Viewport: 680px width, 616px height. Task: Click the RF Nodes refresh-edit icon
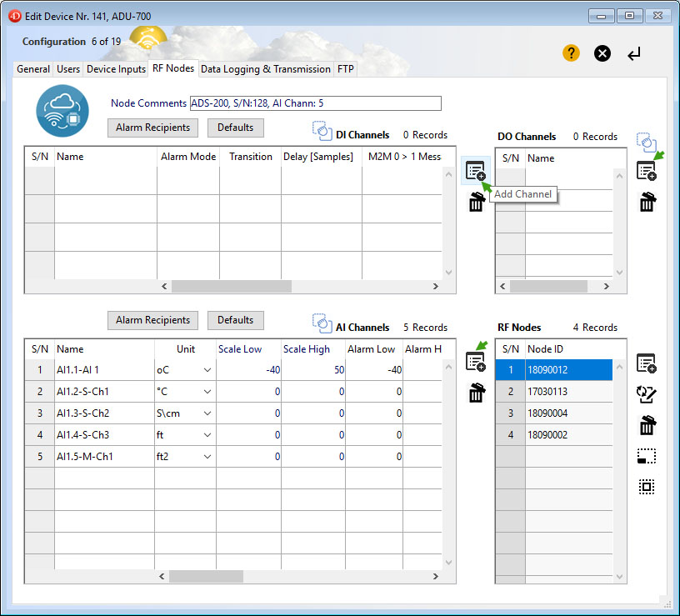(x=646, y=394)
